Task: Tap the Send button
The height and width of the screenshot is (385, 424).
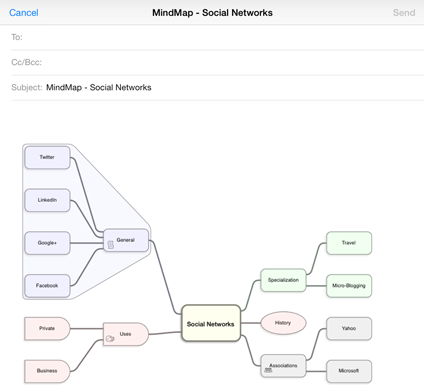Action: [404, 13]
